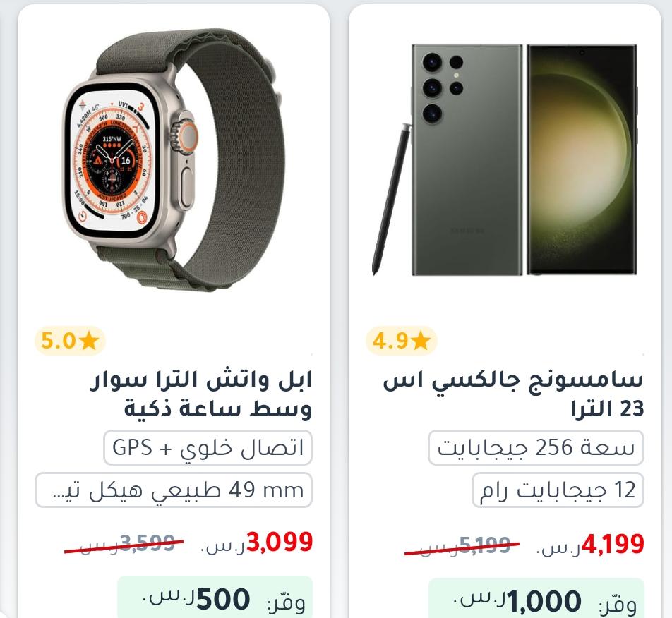The width and height of the screenshot is (672, 618).
Task: Click the star icon beside the 5.0 rating
Action: [90, 341]
